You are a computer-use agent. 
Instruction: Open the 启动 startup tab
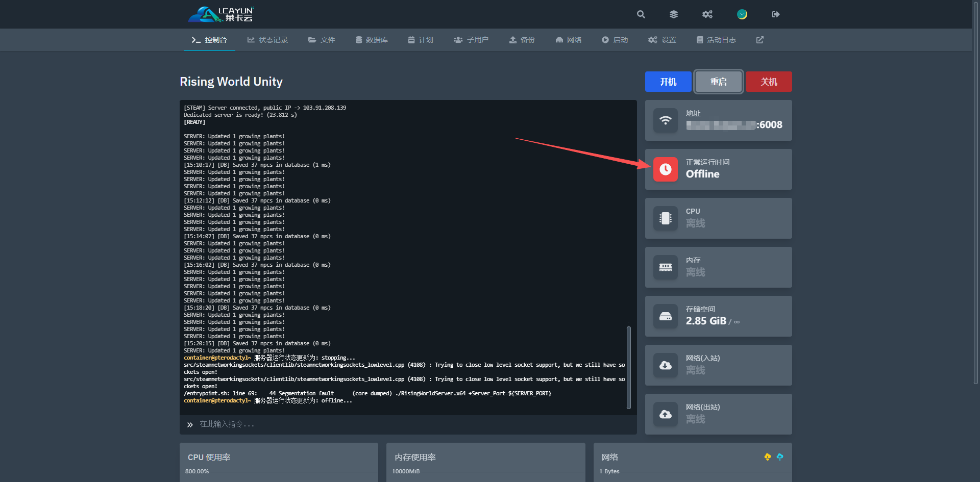pyautogui.click(x=615, y=40)
